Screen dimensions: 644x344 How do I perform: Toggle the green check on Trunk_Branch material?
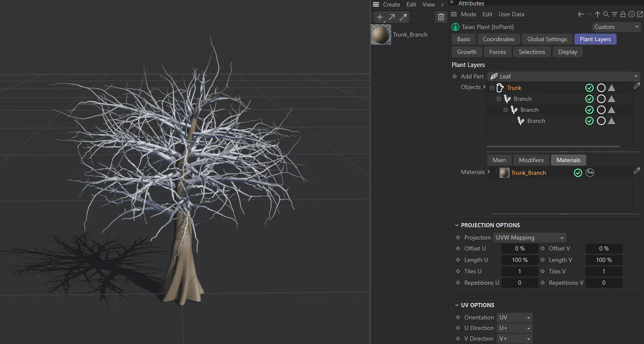578,172
